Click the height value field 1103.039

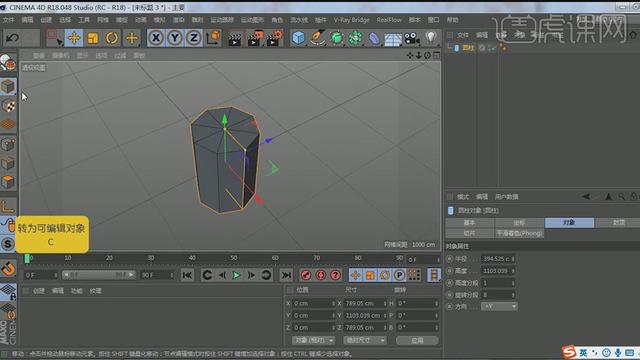point(496,271)
